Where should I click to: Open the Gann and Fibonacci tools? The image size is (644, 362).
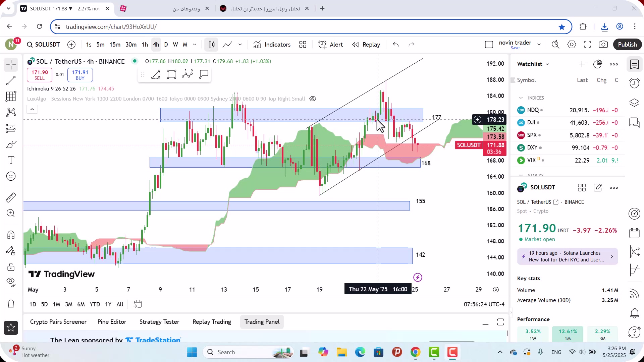pos(11,97)
